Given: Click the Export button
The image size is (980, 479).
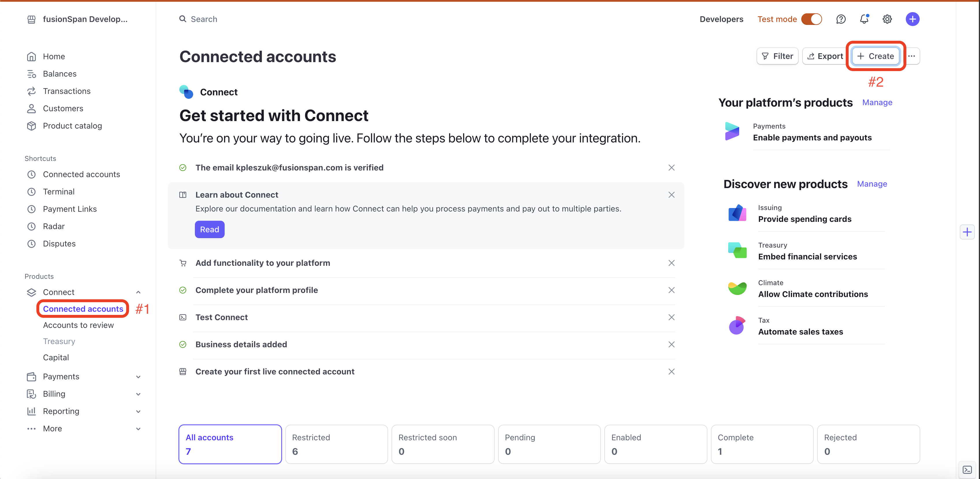Looking at the screenshot, I should click(825, 56).
